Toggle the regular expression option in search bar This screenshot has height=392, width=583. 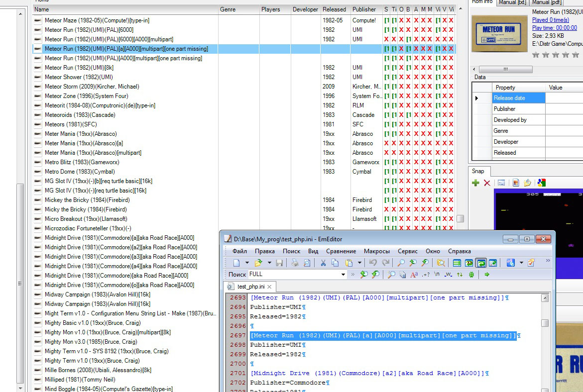[426, 275]
